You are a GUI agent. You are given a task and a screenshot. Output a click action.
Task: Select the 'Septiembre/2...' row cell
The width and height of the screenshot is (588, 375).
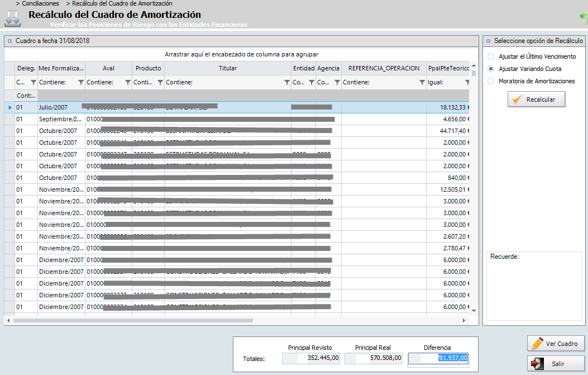[61, 119]
